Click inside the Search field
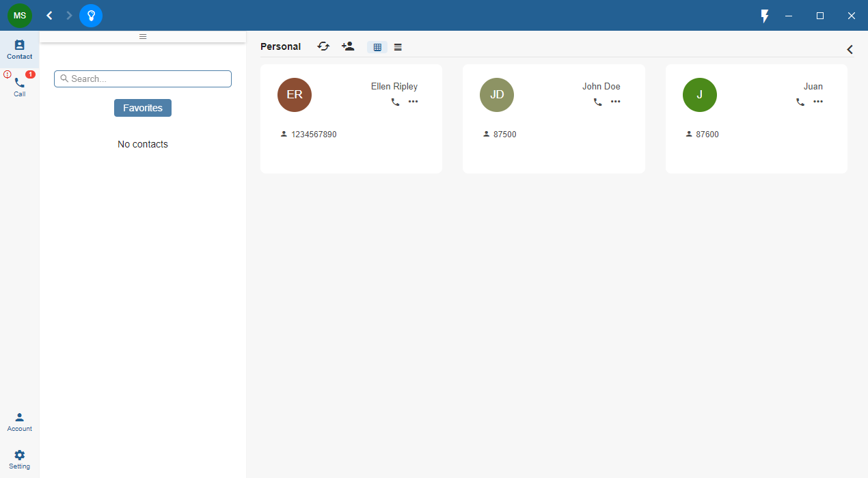 pos(142,78)
